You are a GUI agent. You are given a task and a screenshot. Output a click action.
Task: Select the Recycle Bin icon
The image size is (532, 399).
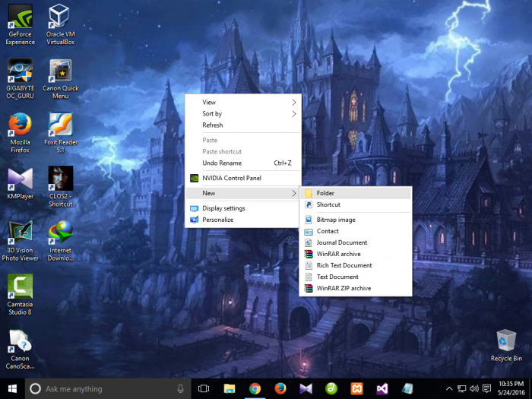coord(506,340)
